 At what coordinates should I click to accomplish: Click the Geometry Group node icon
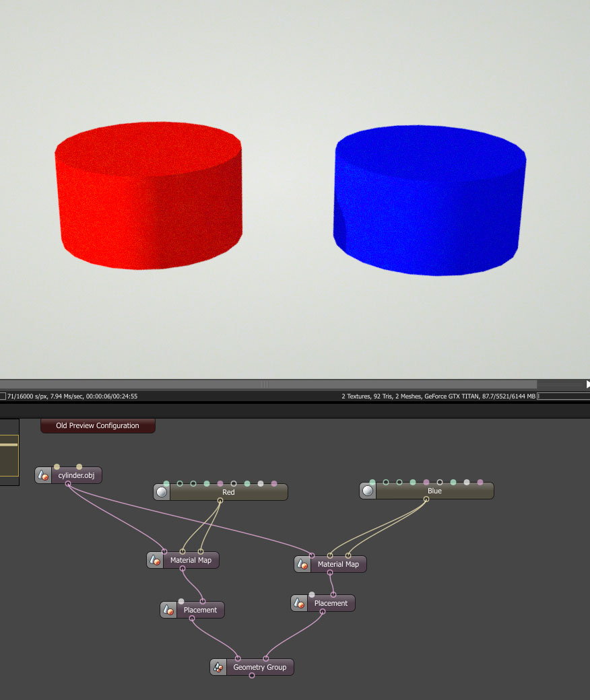(218, 667)
